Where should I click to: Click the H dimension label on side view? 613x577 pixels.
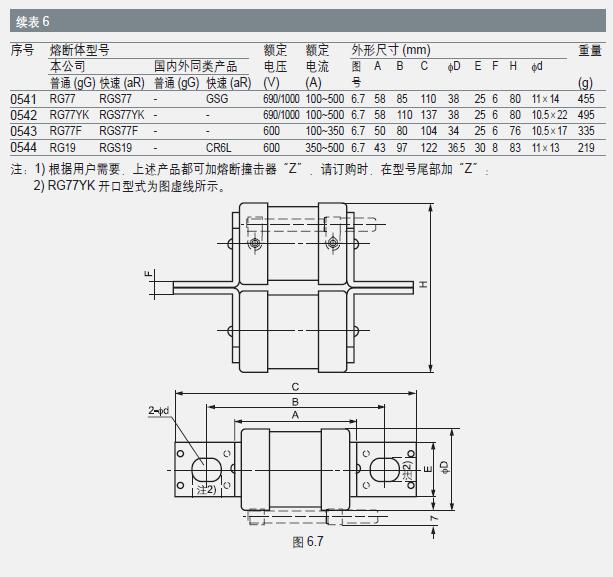[424, 285]
